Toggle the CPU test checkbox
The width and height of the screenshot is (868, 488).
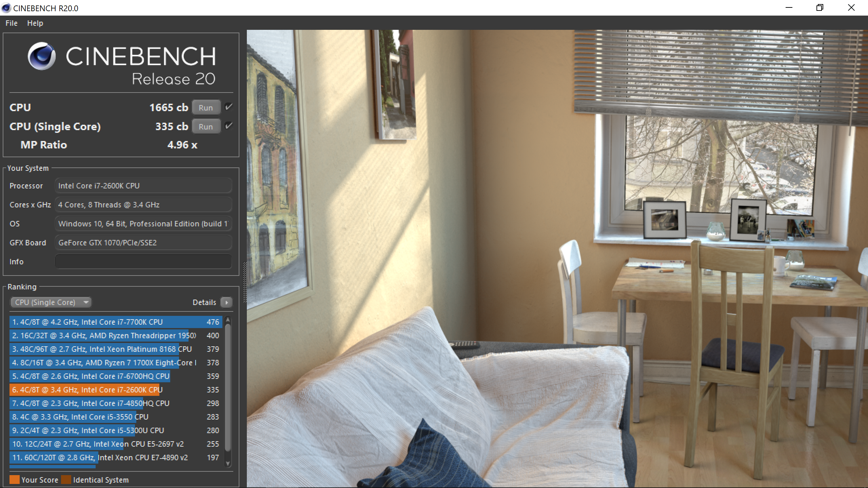tap(229, 107)
